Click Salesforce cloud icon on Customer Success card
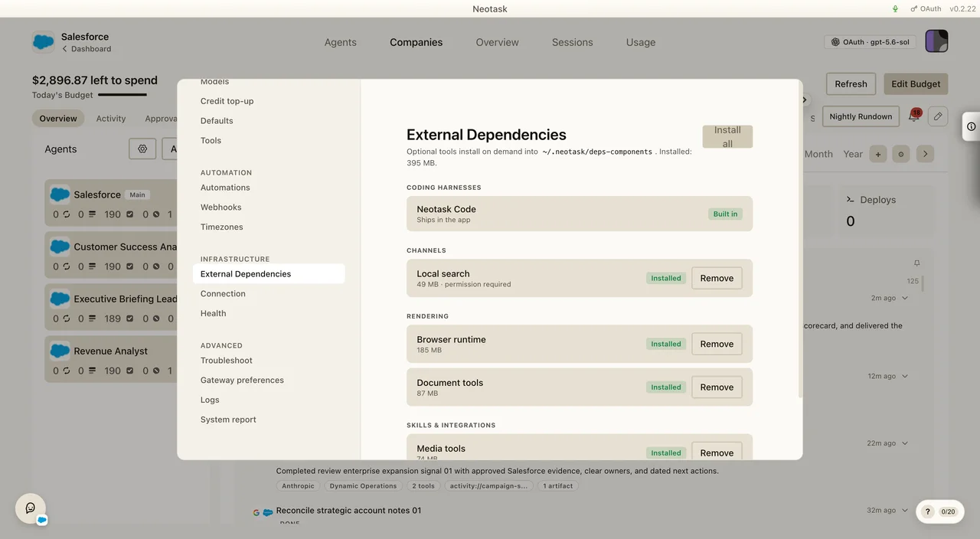The width and height of the screenshot is (980, 539). (60, 247)
